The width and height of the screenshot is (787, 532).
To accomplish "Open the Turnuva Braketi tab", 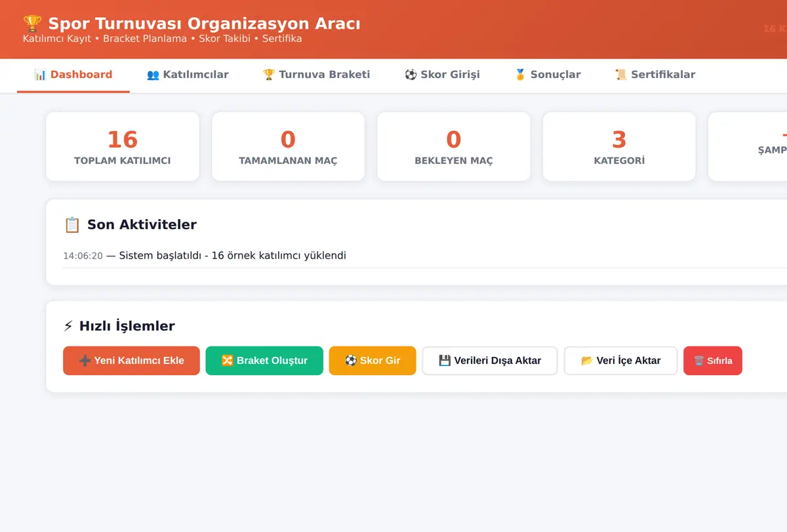I will pos(316,75).
